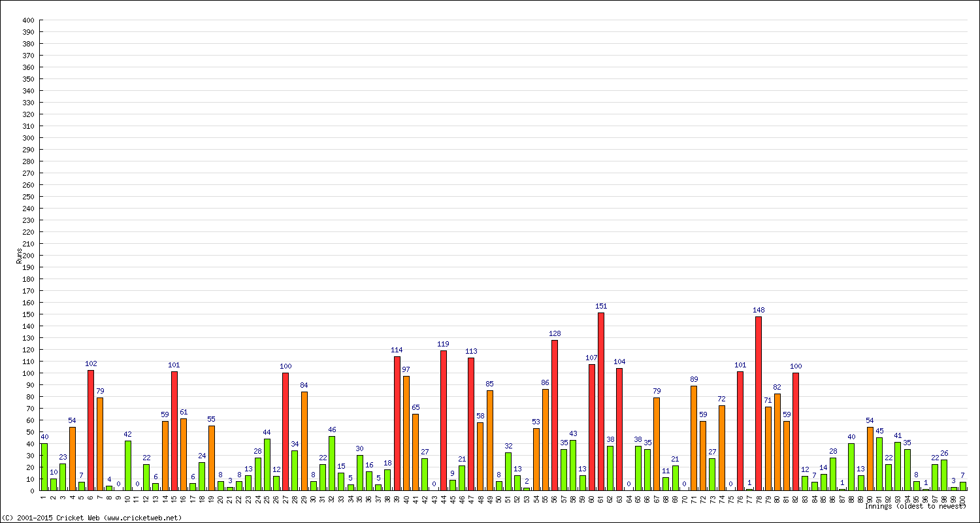Image resolution: width=980 pixels, height=523 pixels.
Task: Click the green bar with value 41
Action: point(898,466)
